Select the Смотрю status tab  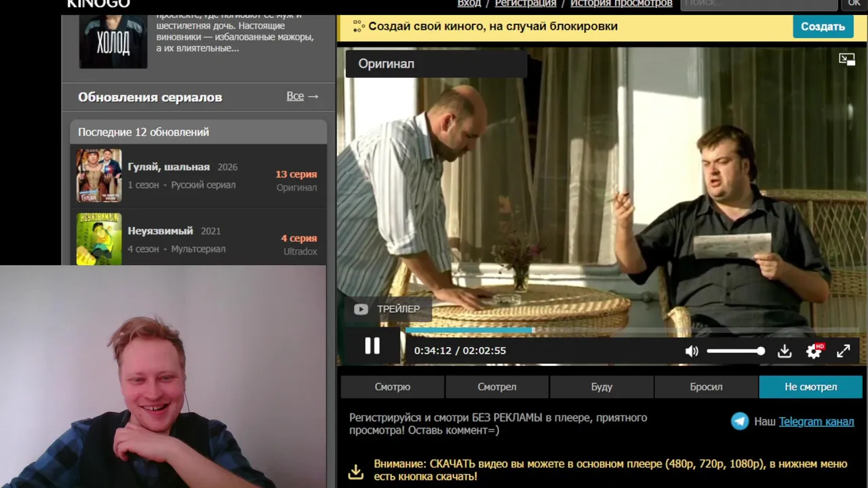(x=393, y=387)
